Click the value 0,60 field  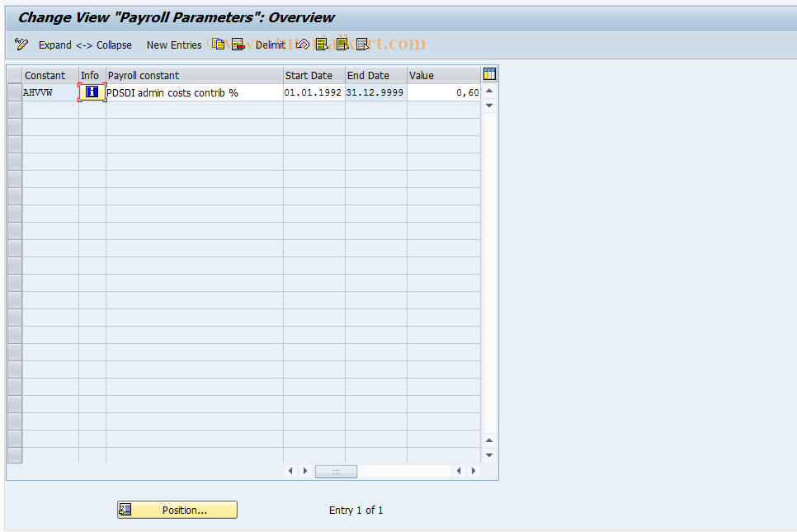coord(444,92)
